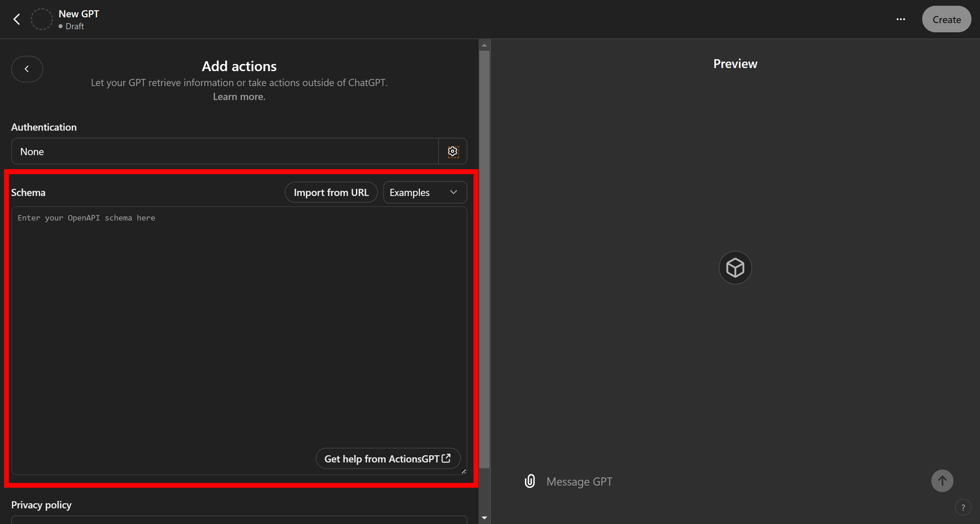
Task: Click the New GPT title text
Action: tap(79, 14)
